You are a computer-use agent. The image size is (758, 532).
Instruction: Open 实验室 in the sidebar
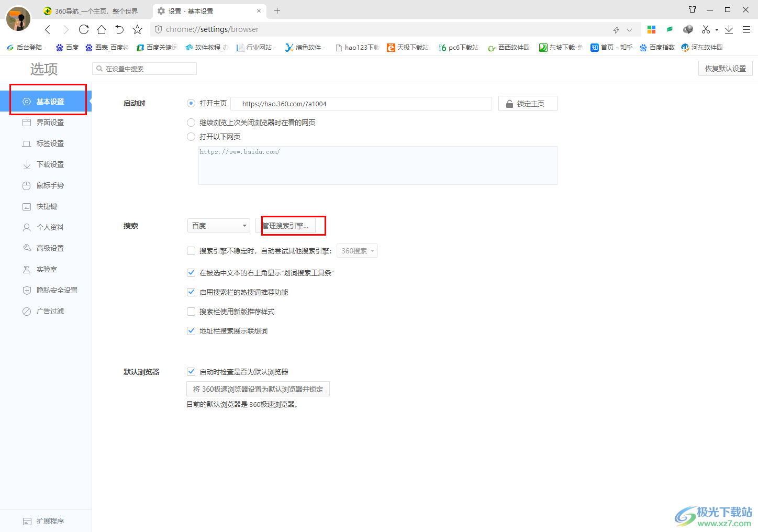click(x=46, y=269)
